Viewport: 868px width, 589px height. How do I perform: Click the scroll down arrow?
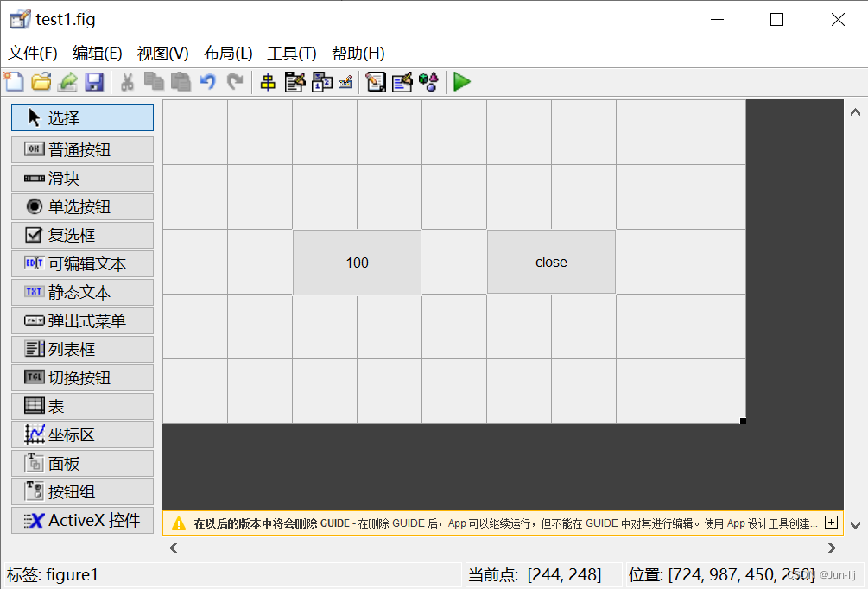point(855,525)
